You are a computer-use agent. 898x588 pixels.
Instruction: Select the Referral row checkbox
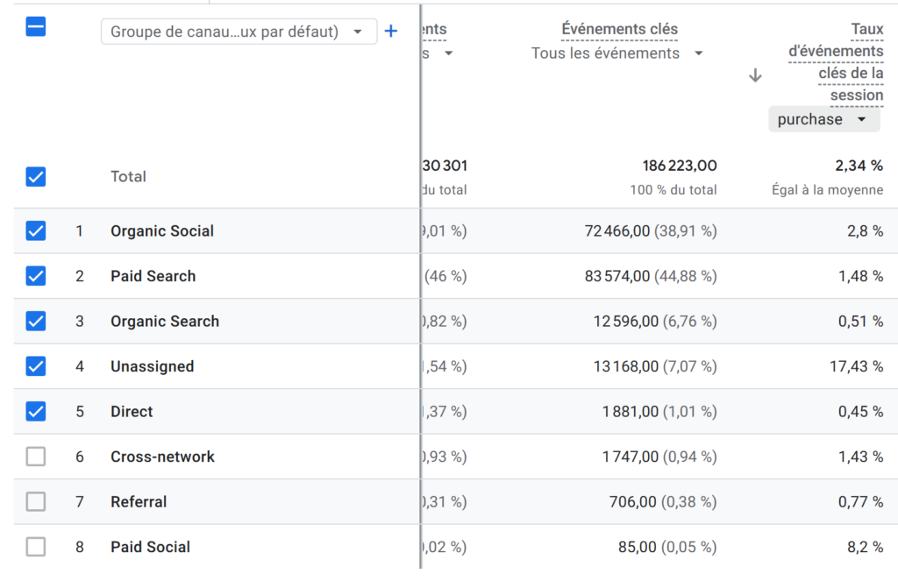point(35,501)
